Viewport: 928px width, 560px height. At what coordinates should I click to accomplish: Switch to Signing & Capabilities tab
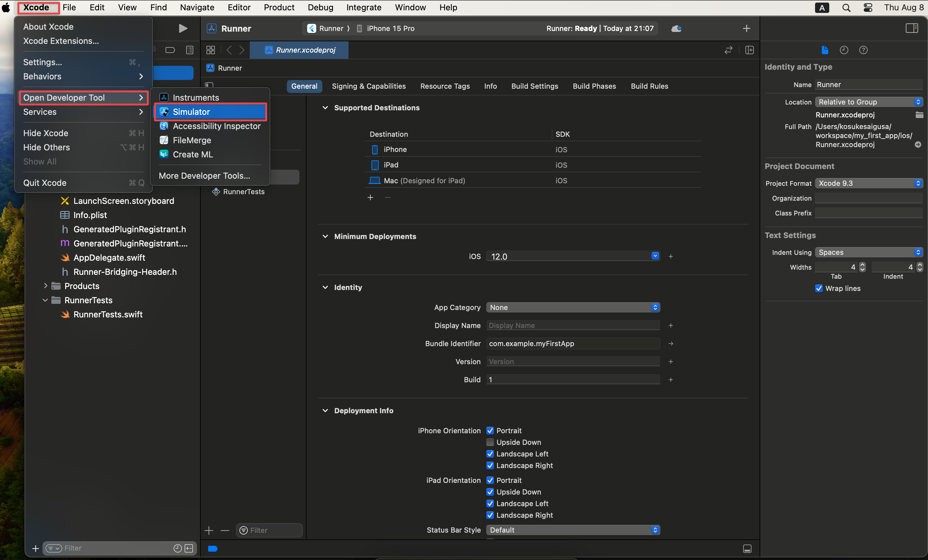coord(369,86)
